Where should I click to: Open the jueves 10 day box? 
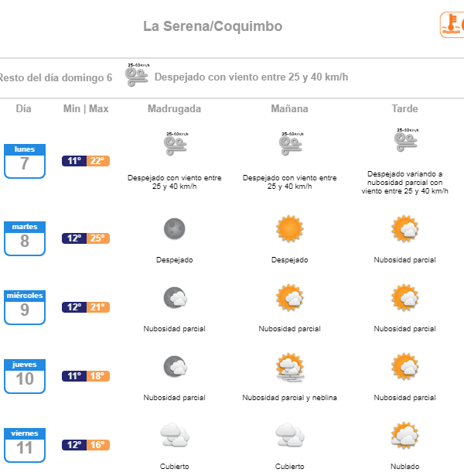point(24,376)
